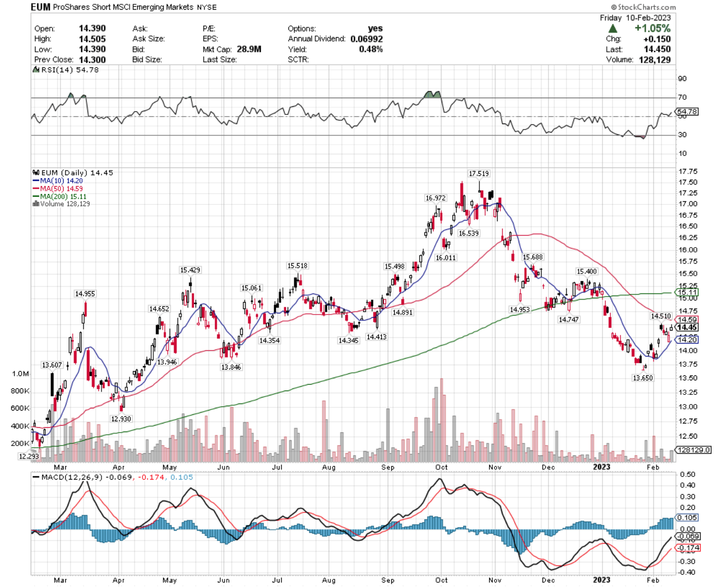Screen dimensions: 718x588
Task: Click the EUM ticker symbol in header
Action: [41, 7]
